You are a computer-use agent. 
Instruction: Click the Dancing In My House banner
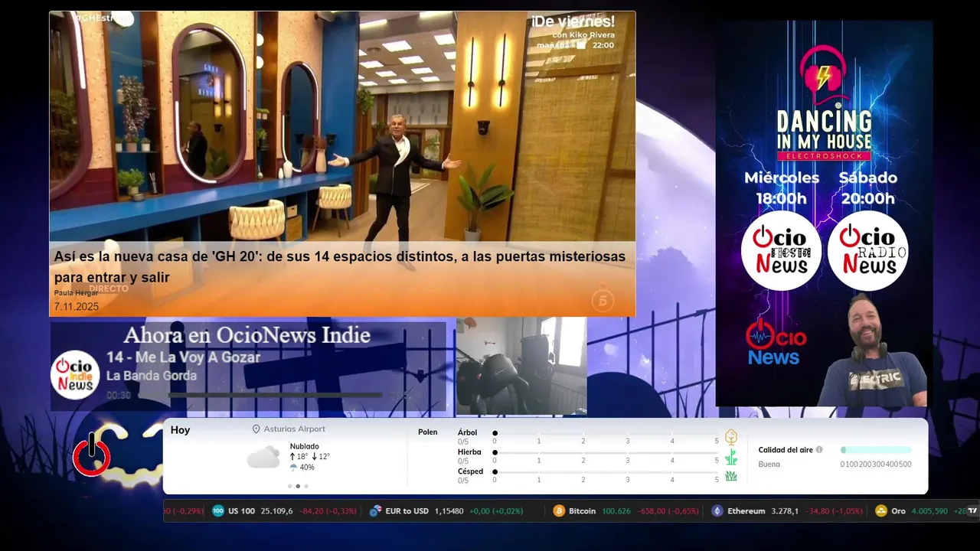[824, 213]
